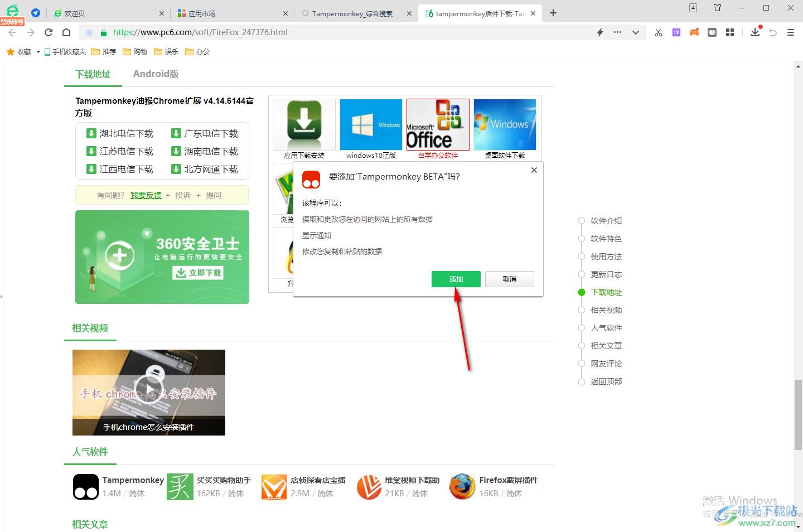Click the green lock security icon
Viewport: 803px width, 532px height.
click(x=103, y=32)
